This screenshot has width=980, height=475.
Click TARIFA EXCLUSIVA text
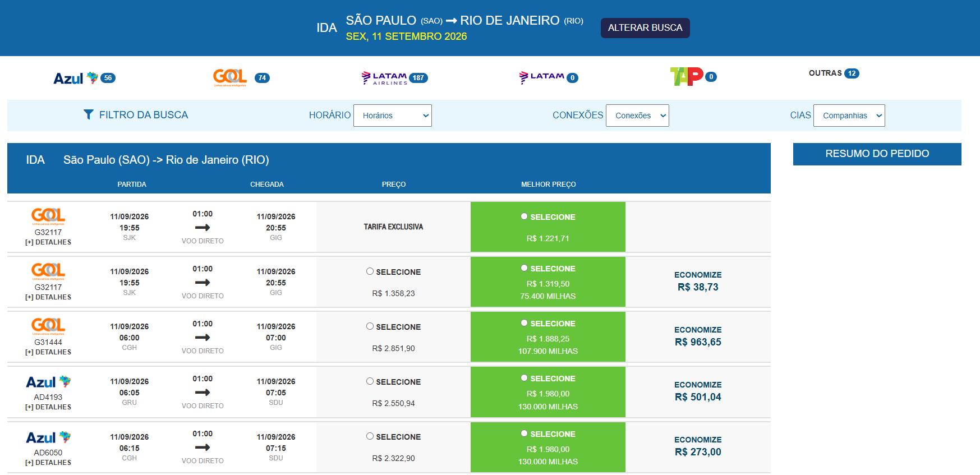393,227
